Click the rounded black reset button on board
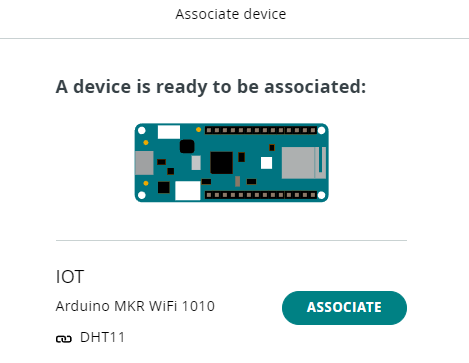The height and width of the screenshot is (363, 469). pos(187,146)
